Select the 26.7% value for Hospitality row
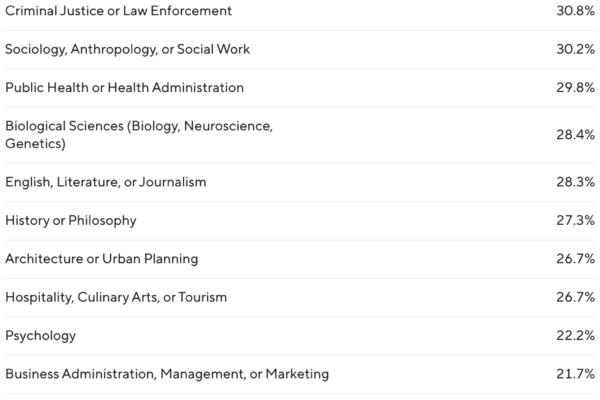Screen dimensions: 600x400 pos(575,297)
